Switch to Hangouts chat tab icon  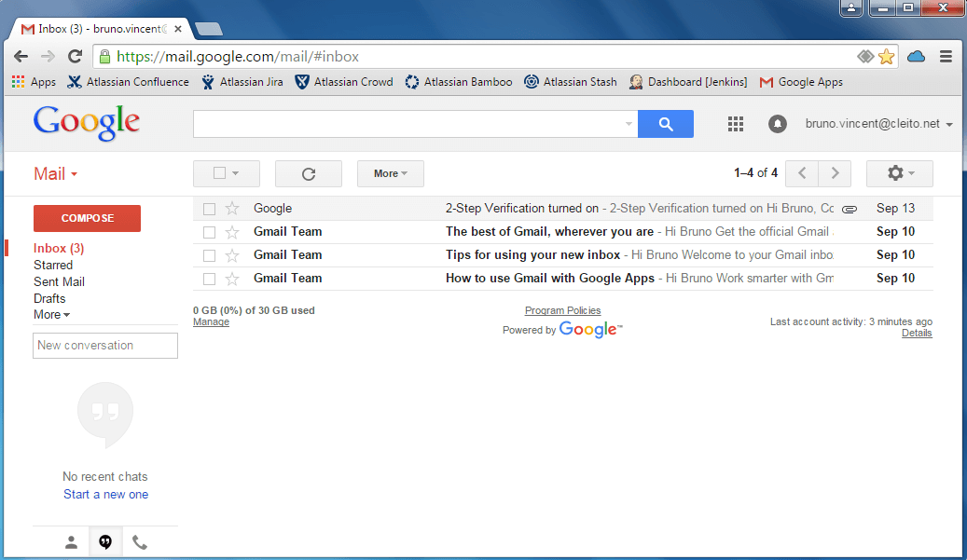[x=105, y=542]
